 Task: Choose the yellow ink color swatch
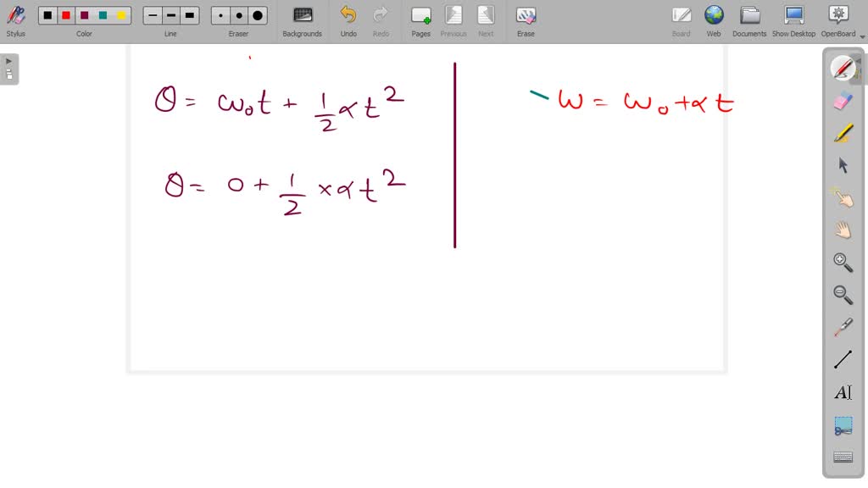(x=120, y=14)
